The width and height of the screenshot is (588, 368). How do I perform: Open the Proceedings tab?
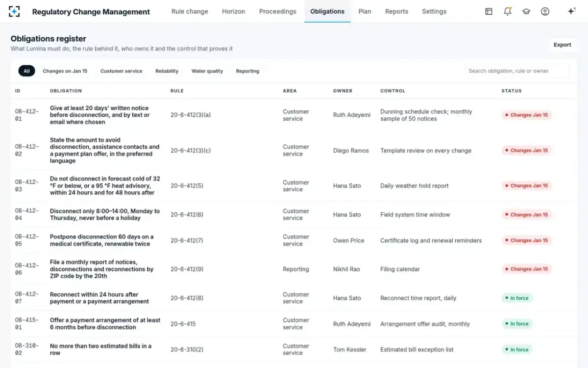[x=277, y=11]
